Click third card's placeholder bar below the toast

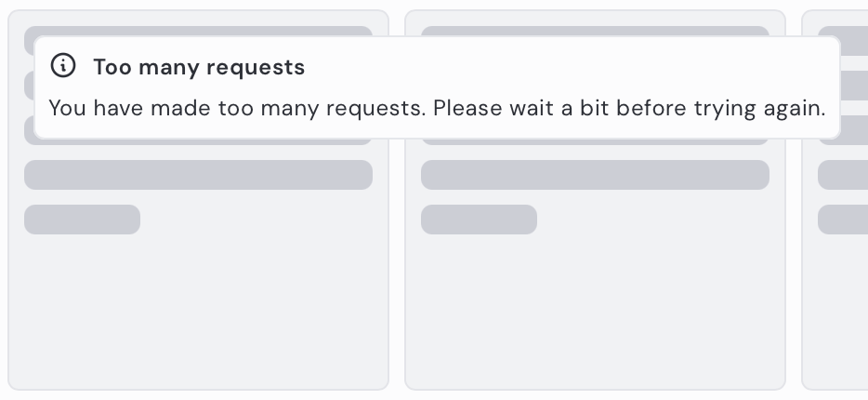tap(843, 175)
